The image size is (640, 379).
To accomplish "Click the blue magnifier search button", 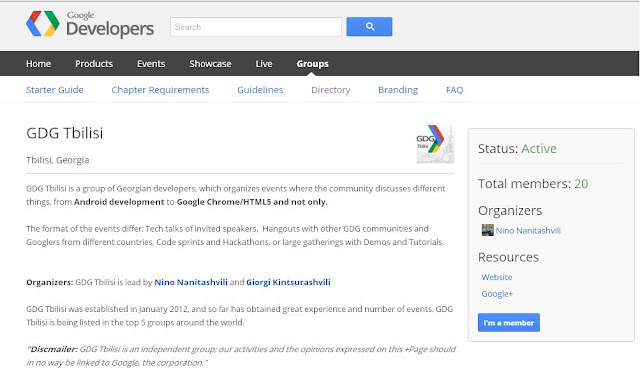I will click(x=369, y=27).
